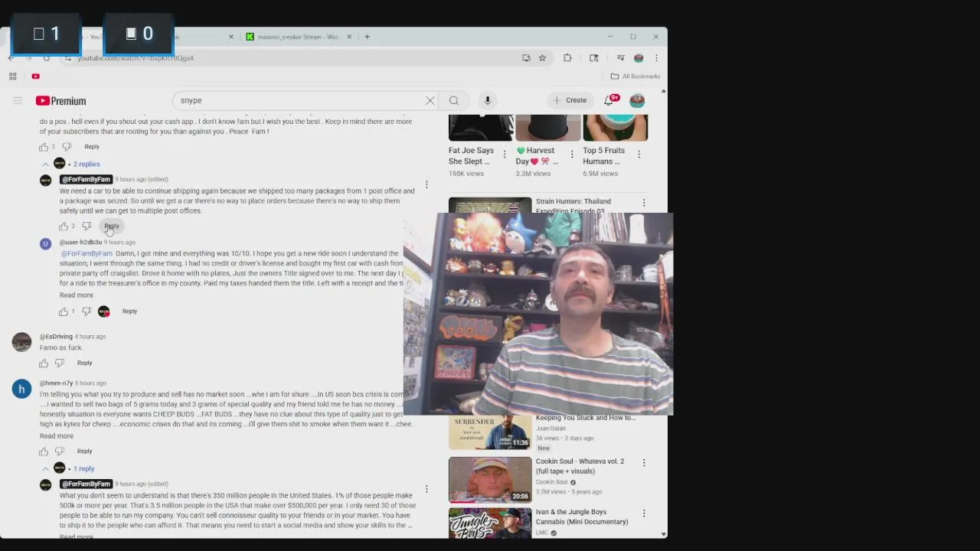Click the YouTube bookmark shortcut icon
This screenshot has height=551, width=980.
(35, 76)
